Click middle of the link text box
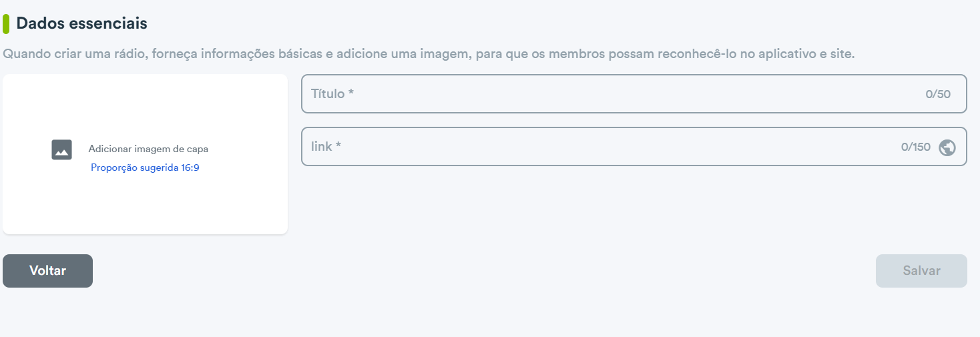The image size is (980, 337). tap(634, 146)
